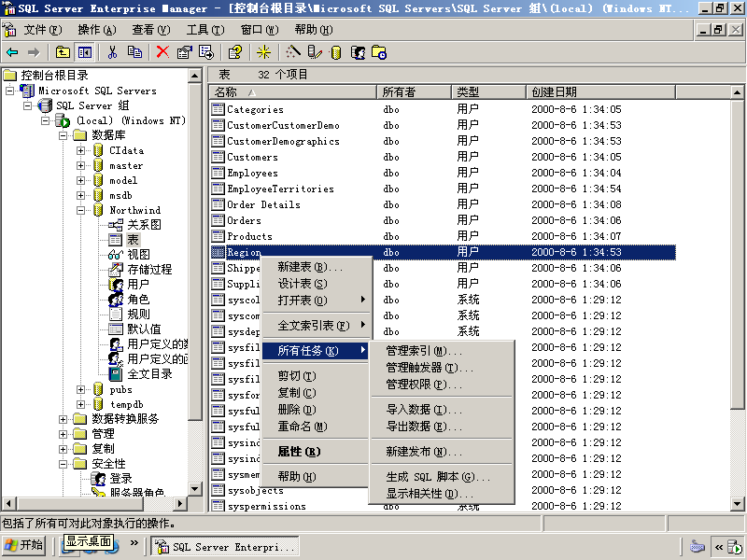Viewport: 747px width, 560px height.
Task: Choose 导出数据(E) in submenu
Action: coord(442,427)
